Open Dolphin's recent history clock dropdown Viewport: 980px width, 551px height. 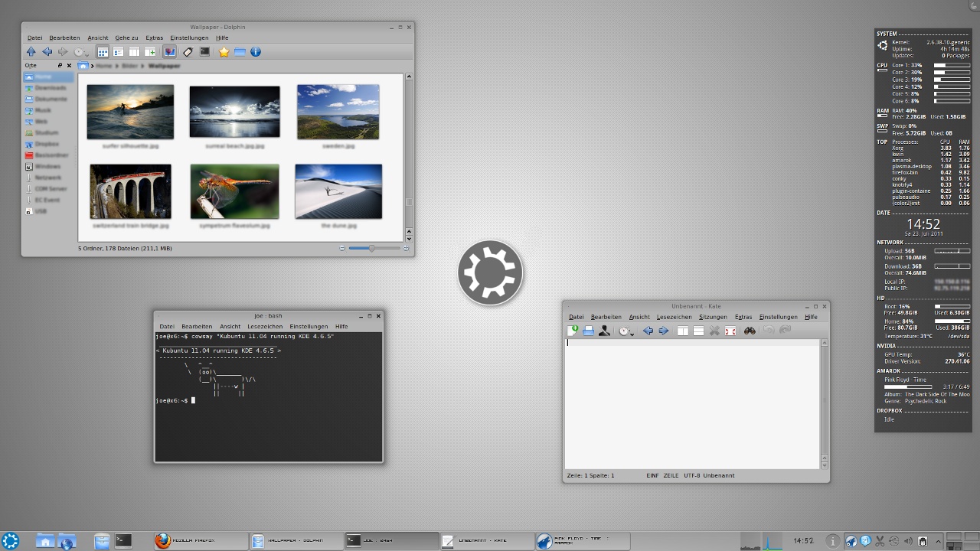click(x=80, y=52)
